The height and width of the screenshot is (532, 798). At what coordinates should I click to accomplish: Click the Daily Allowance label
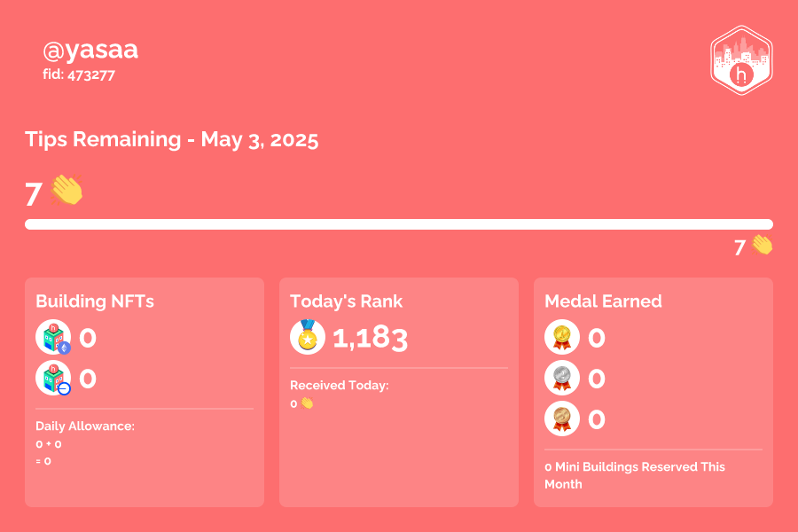(85, 426)
